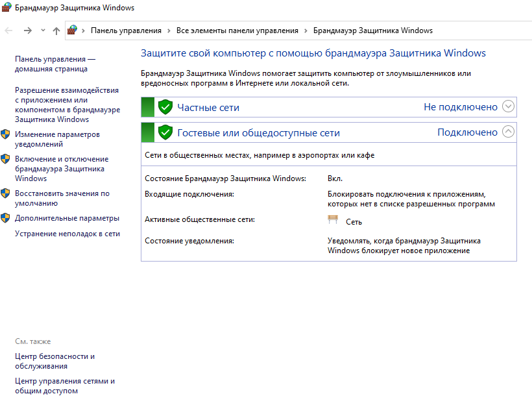Click 'Активные общественные сети:' label
Viewport: 532px width, 405px height.
tap(200, 219)
